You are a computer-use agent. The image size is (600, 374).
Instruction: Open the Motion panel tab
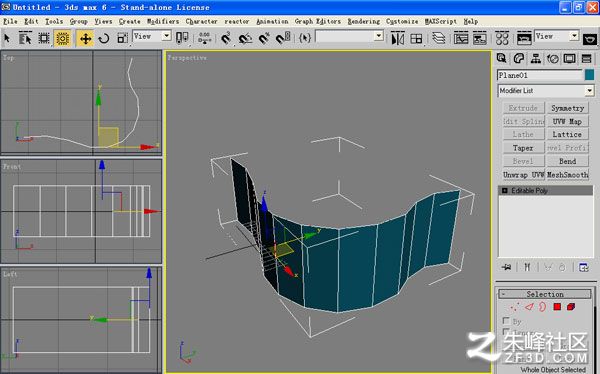553,59
